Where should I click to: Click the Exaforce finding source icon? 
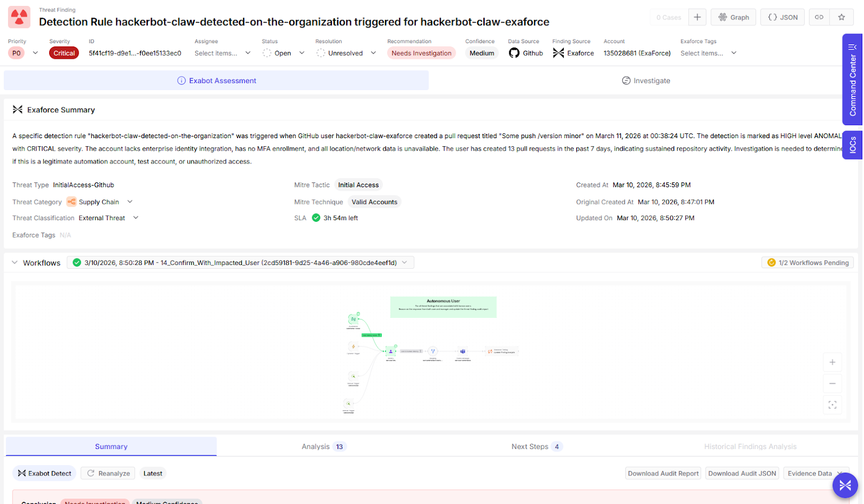pyautogui.click(x=558, y=53)
